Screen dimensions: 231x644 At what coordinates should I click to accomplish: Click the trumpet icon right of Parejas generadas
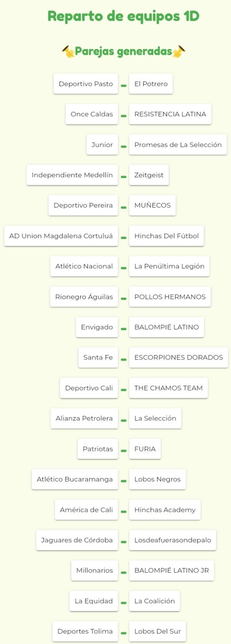pos(179,51)
